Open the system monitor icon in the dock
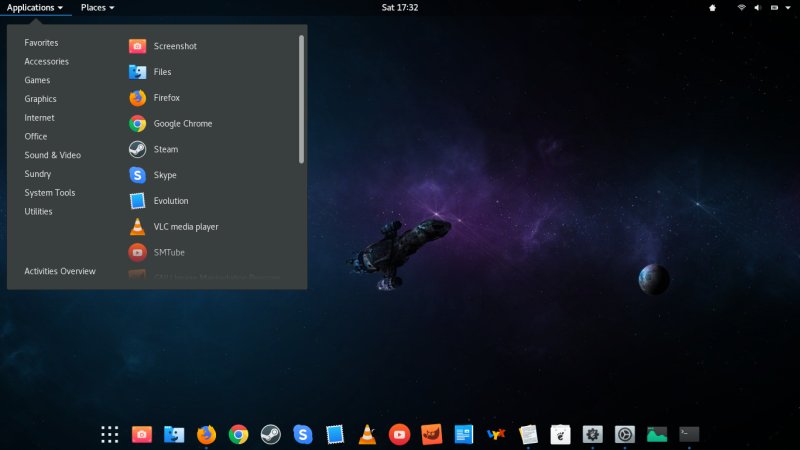The height and width of the screenshot is (450, 800). point(656,434)
